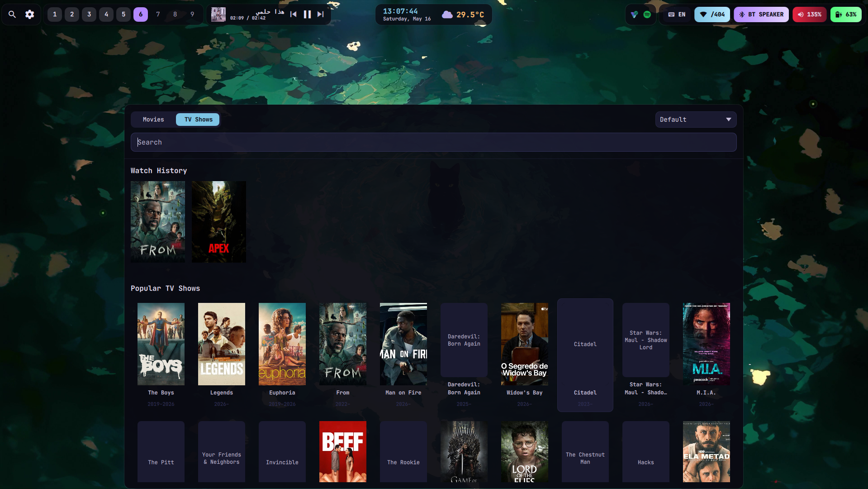Open the Man on Fire poster
This screenshot has height=489, width=868.
(403, 344)
